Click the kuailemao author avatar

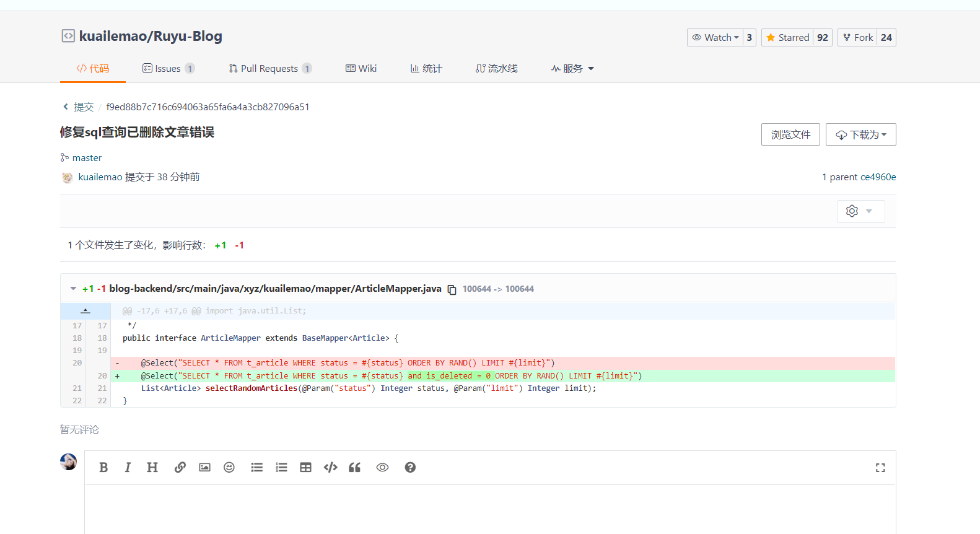pos(68,178)
